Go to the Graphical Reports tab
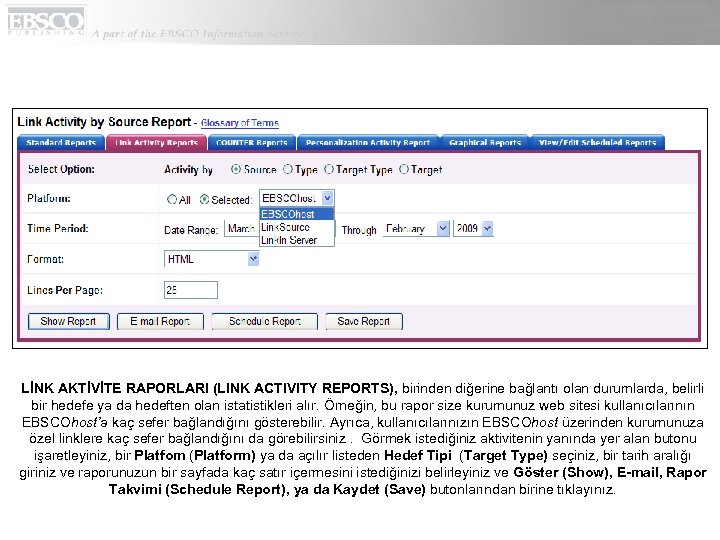The height and width of the screenshot is (540, 720). pyautogui.click(x=485, y=143)
